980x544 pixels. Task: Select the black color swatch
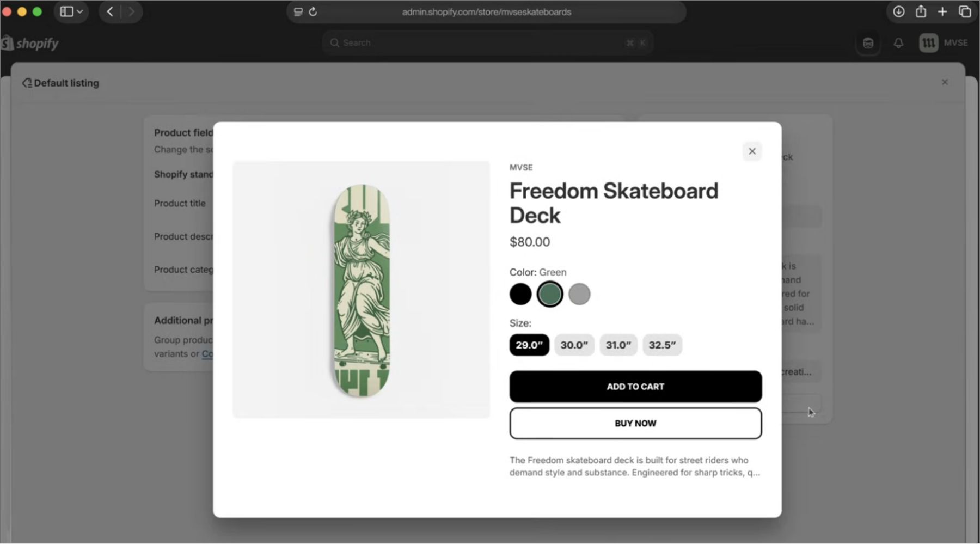click(520, 295)
